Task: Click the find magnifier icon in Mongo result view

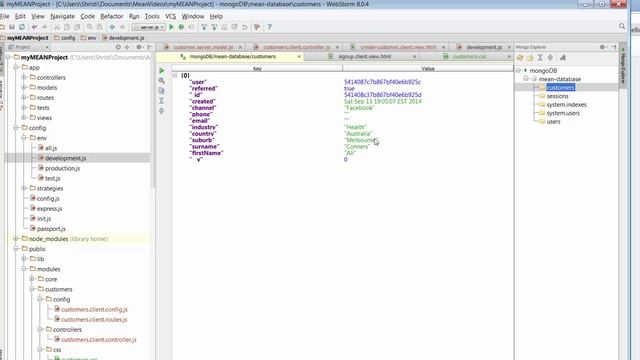Action: click(x=162, y=80)
